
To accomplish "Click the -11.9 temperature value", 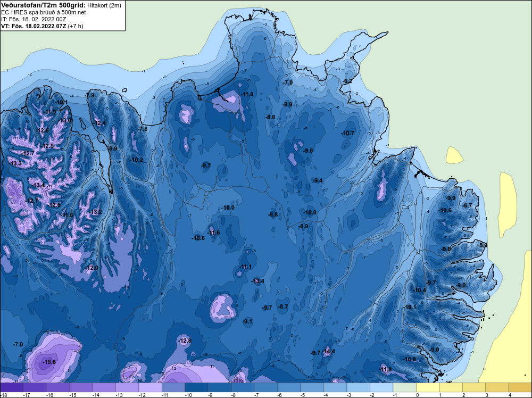I will [x=50, y=112].
